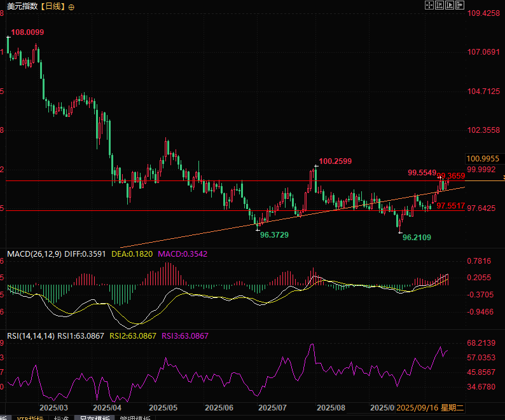Viewport: 505px width, 420px height.
Task: Click the 100.2599 high price marker
Action: [335, 161]
